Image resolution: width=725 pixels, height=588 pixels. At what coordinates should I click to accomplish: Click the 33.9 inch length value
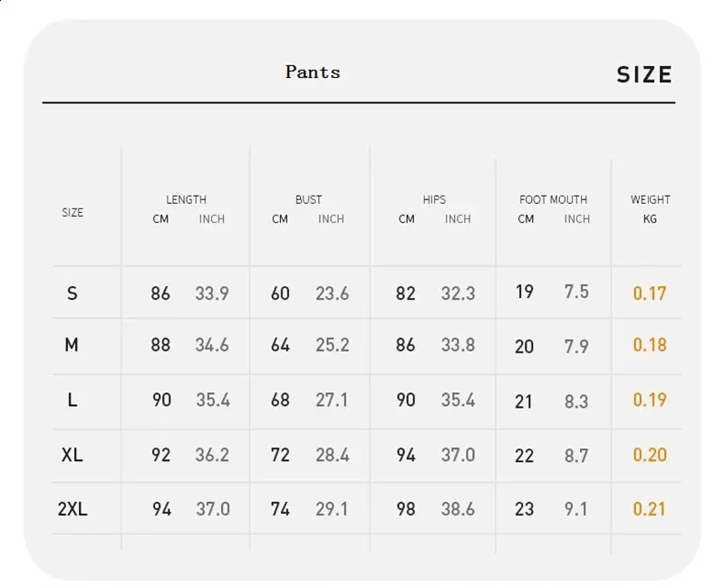click(x=212, y=294)
